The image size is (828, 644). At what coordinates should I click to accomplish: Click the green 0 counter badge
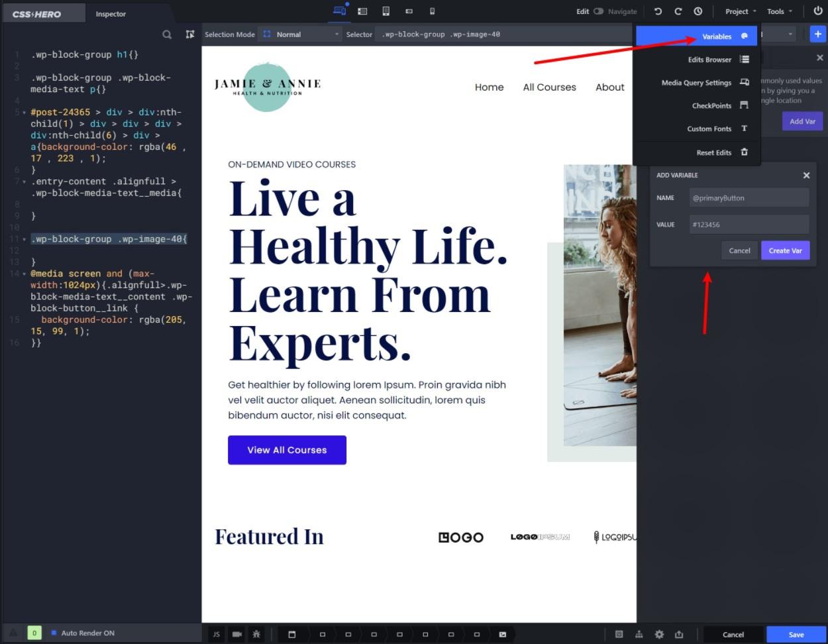(x=34, y=633)
